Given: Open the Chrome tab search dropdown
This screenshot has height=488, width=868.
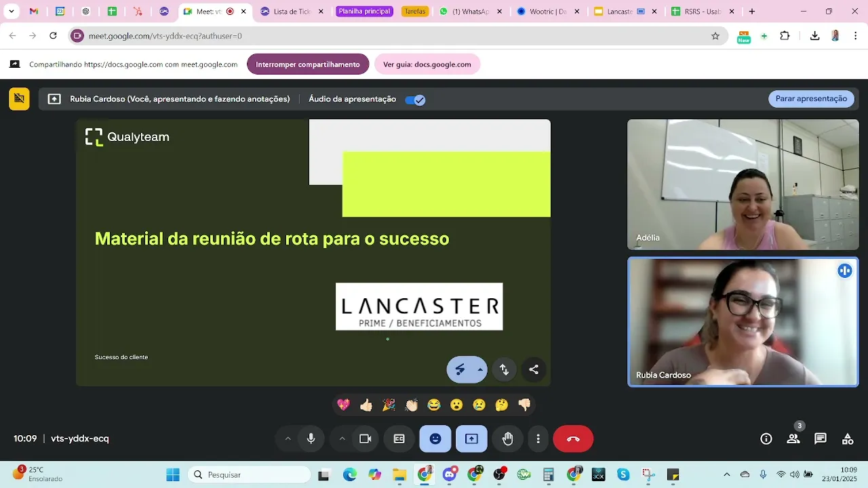Looking at the screenshot, I should tap(12, 12).
